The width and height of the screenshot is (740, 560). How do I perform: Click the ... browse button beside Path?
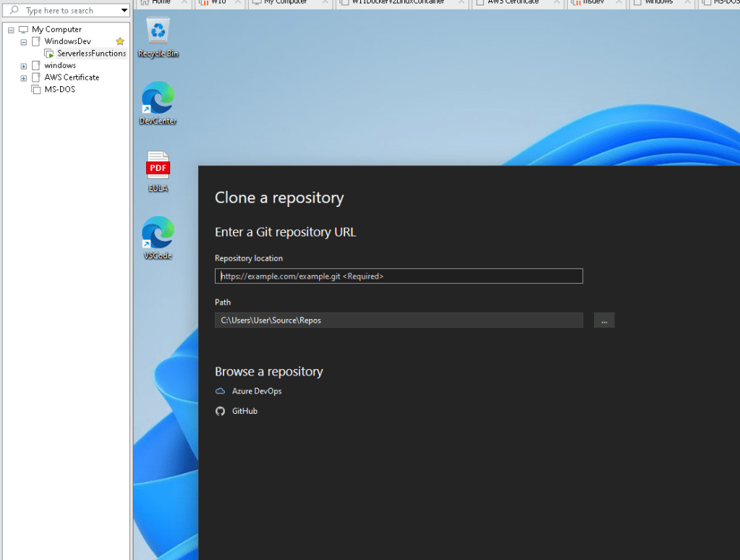pos(604,320)
